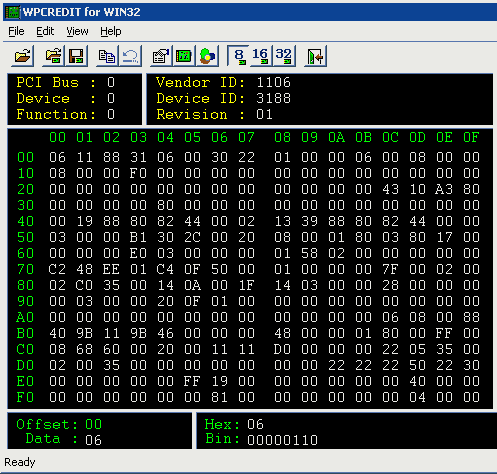Click the Open file folder icon
Screen dimensions: 497x474
tap(23, 56)
